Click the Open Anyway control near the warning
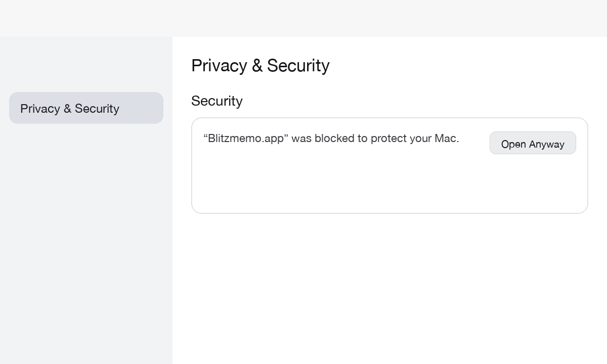Screen dimensions: 607x364 click(533, 143)
